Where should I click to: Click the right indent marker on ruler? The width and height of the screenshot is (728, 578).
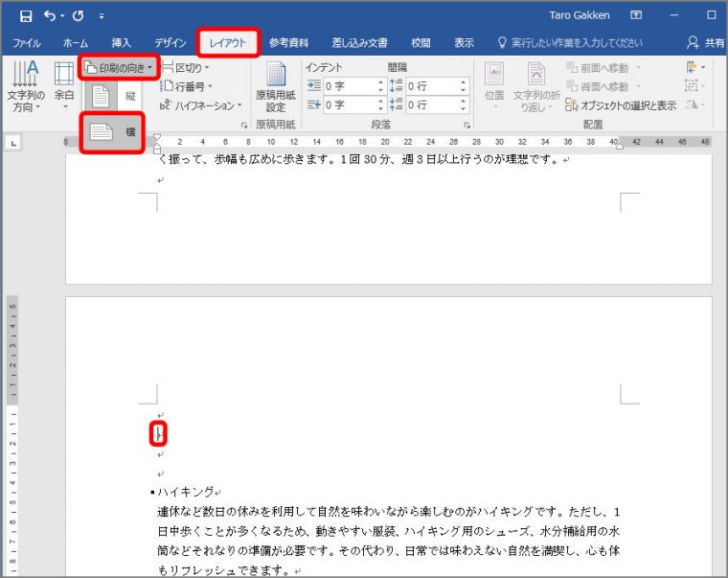(x=620, y=146)
